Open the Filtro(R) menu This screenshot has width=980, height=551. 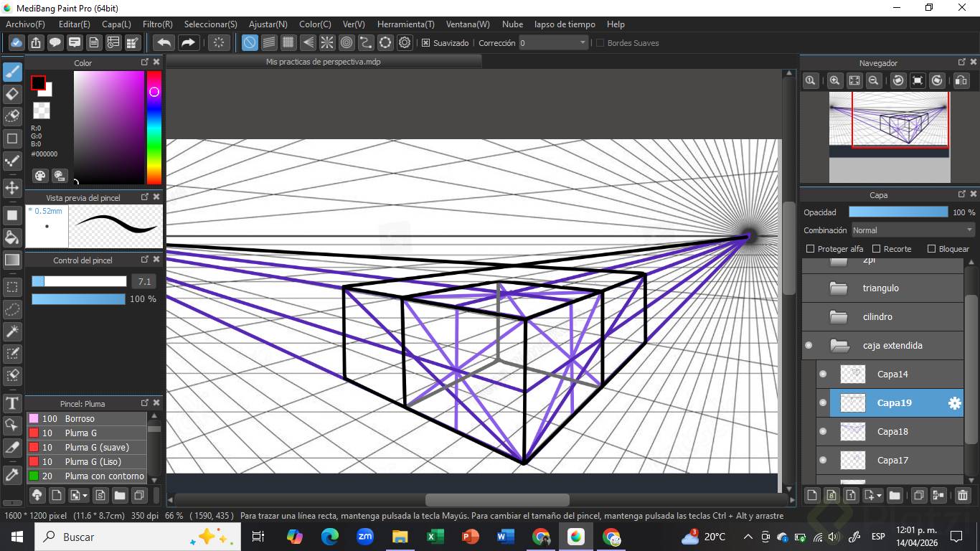coord(157,24)
